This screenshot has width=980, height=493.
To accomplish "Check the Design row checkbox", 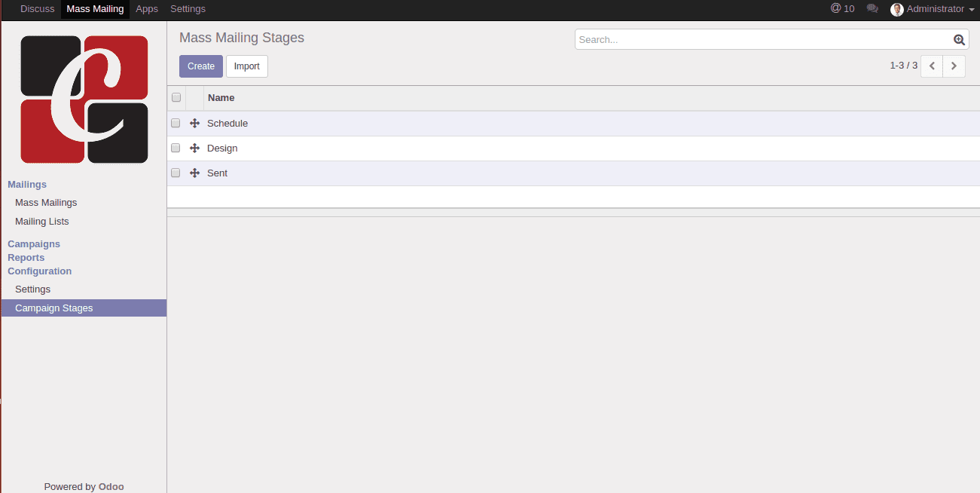I will (x=176, y=149).
